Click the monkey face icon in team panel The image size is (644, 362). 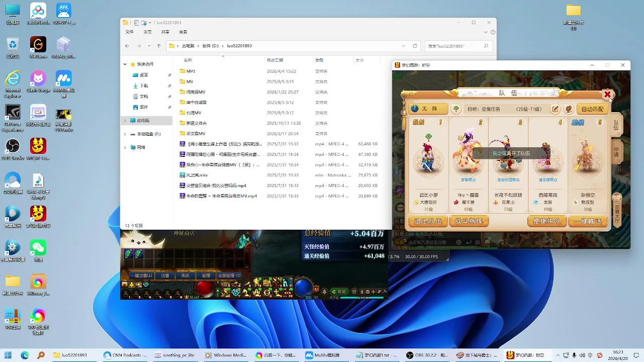[x=568, y=109]
